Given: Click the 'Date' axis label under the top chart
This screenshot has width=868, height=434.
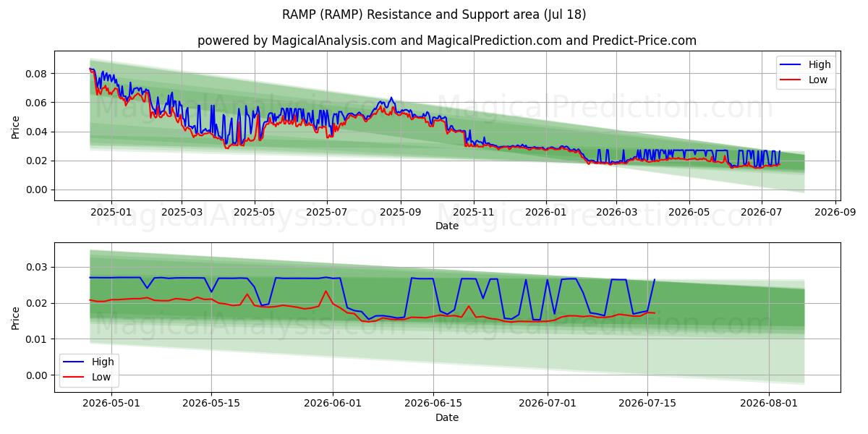Looking at the screenshot, I should pos(447,226).
